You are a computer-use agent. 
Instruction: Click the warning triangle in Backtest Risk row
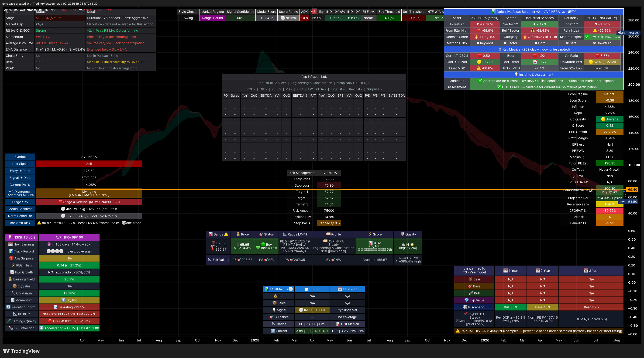point(39,223)
